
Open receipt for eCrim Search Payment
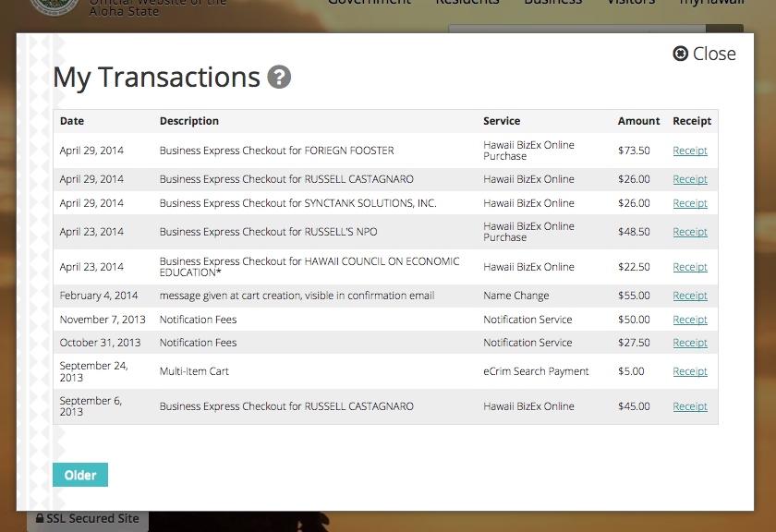coord(690,371)
